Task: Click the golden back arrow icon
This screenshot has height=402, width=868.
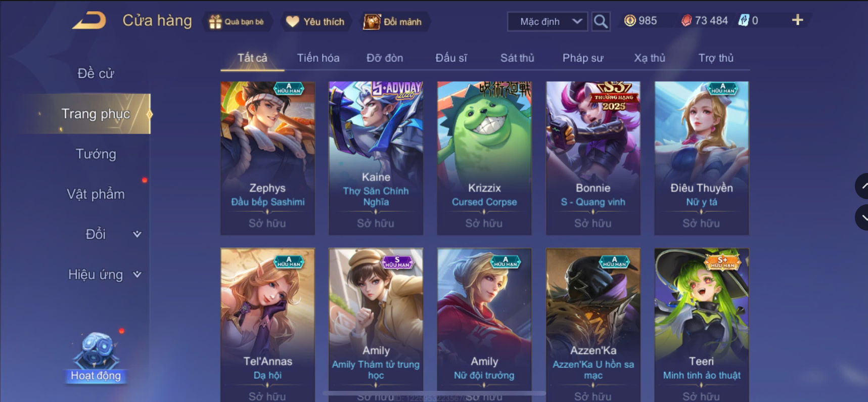Action: (x=89, y=21)
